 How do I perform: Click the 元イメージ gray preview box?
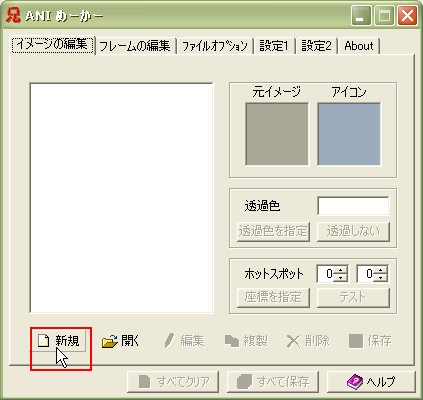(x=277, y=134)
